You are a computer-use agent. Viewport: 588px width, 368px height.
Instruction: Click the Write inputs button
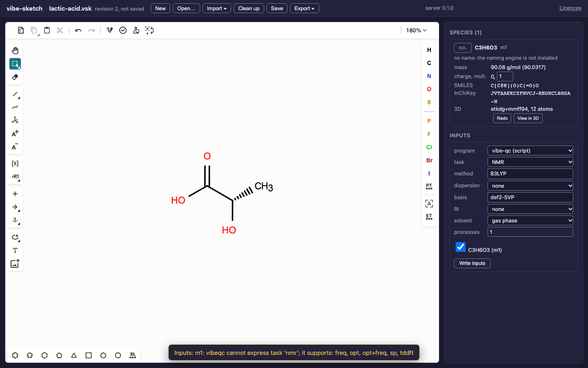pyautogui.click(x=472, y=263)
